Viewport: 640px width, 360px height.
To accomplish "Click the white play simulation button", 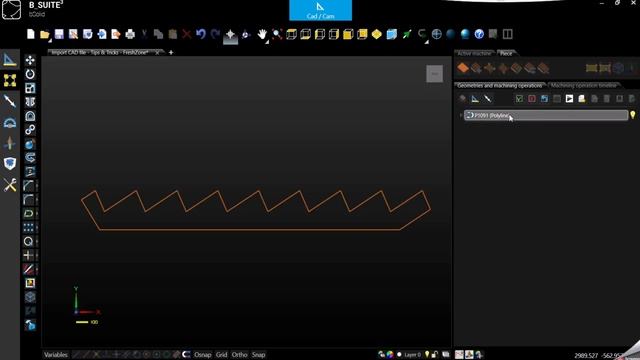I will [x=569, y=99].
